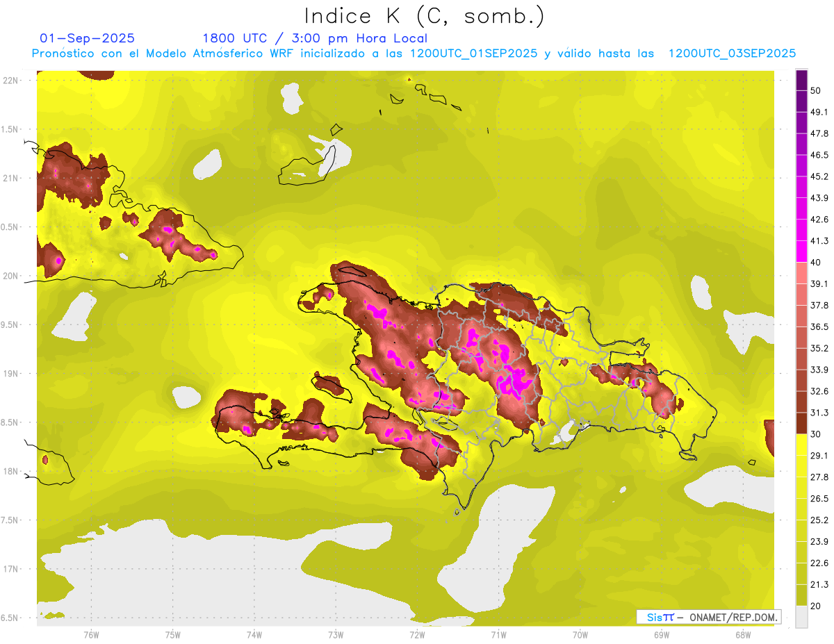Viewport: 834px width, 644px height.
Task: Click the '75W' longitude label
Action: (172, 634)
